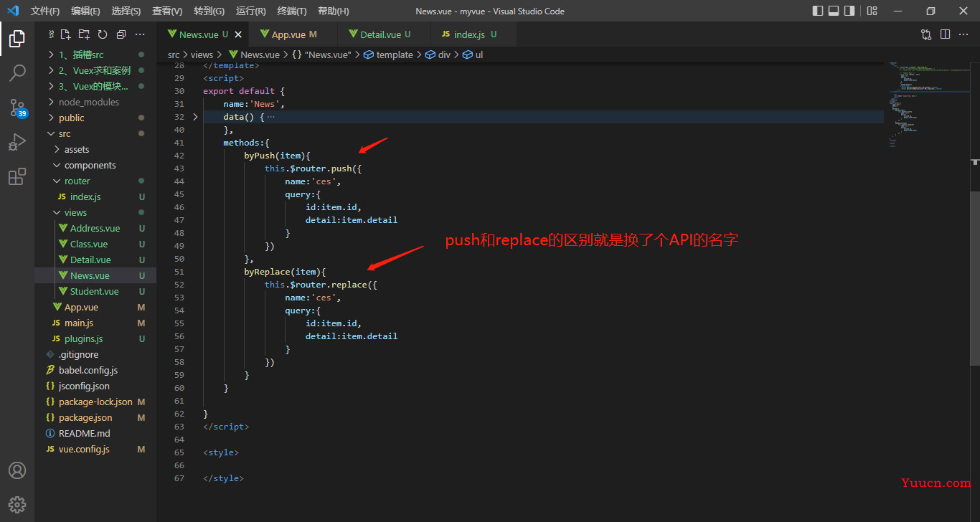
Task: Open the Search view icon
Action: click(17, 72)
